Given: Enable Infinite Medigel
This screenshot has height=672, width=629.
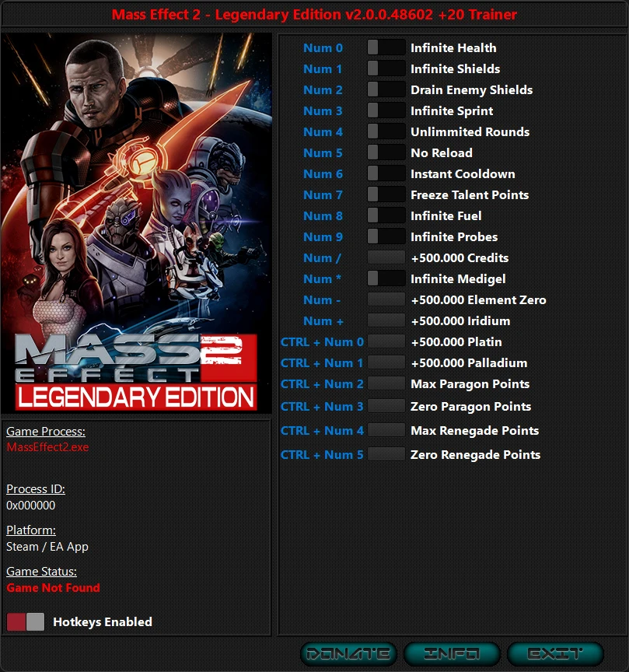Looking at the screenshot, I should click(x=386, y=278).
